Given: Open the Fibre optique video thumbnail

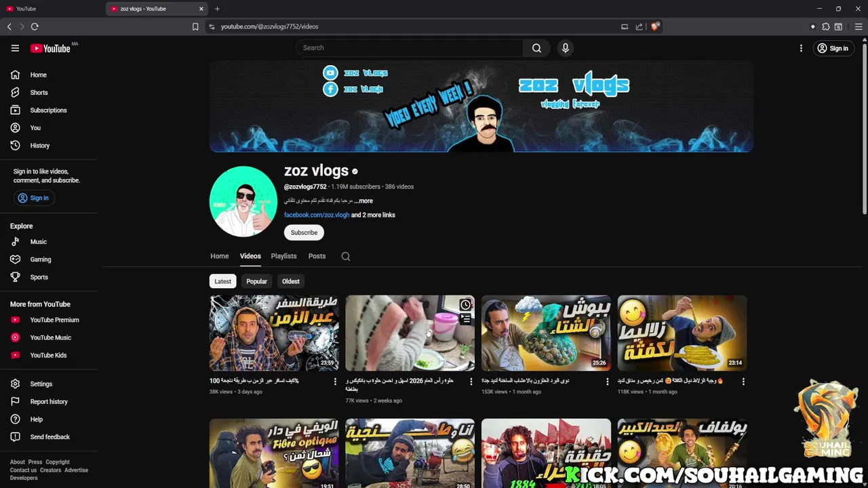Looking at the screenshot, I should (x=274, y=453).
